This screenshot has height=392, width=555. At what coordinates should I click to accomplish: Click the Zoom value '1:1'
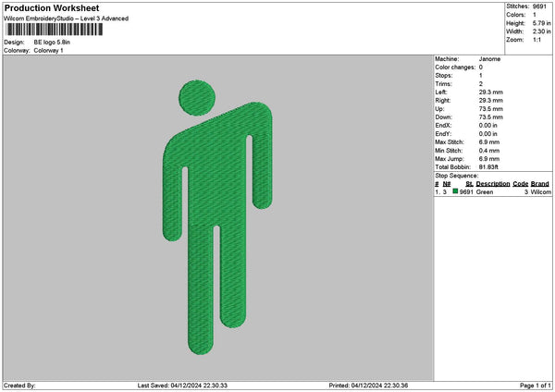tap(536, 40)
